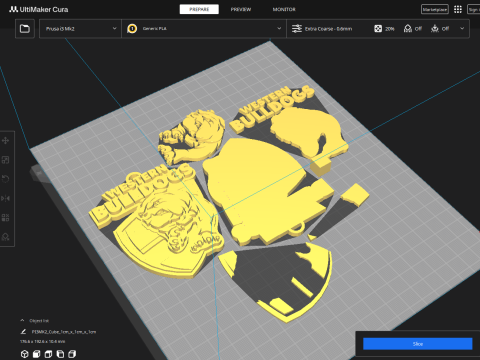Switch to the PREPARE tab

pyautogui.click(x=199, y=9)
